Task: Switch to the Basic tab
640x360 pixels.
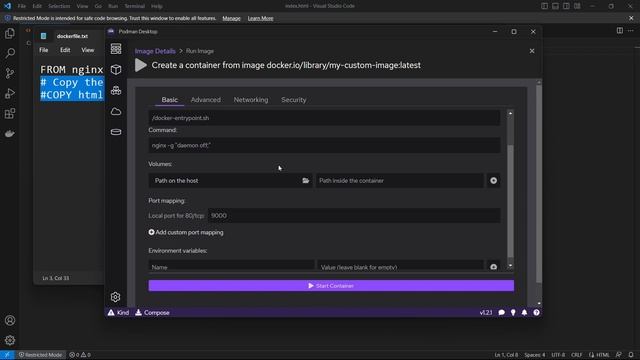Action: coord(169,100)
